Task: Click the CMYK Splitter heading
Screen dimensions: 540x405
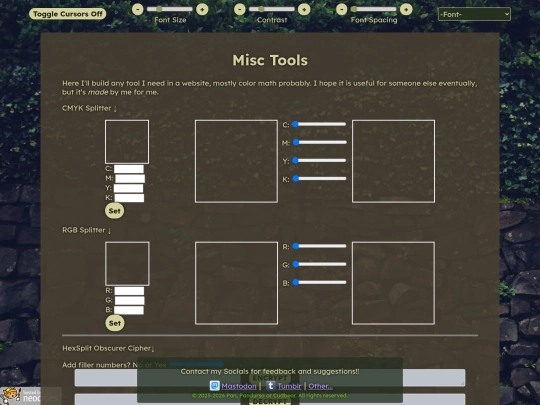Action: 90,108
